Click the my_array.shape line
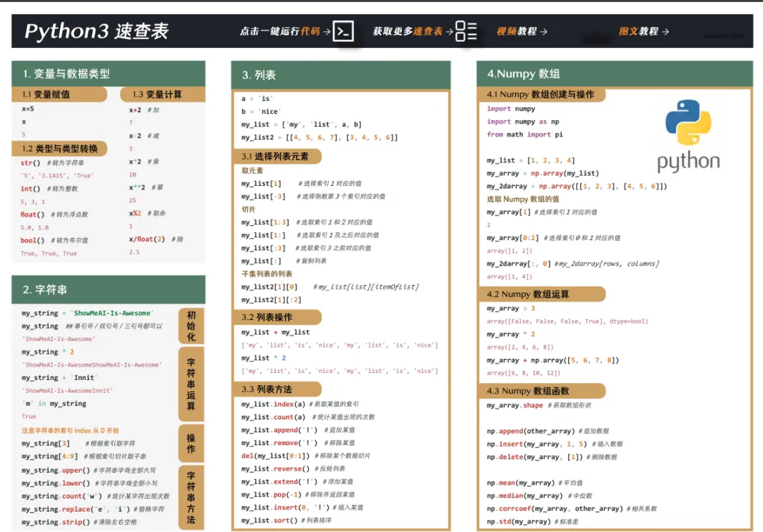Screen dimensions: 763x532 (539, 406)
